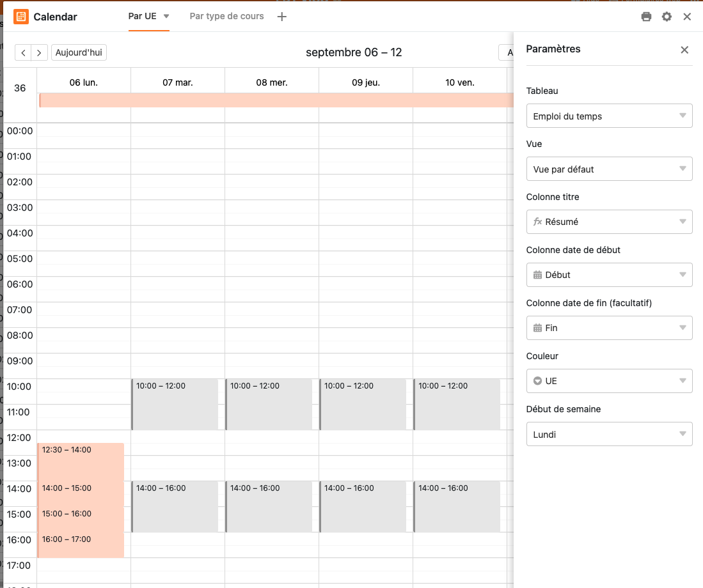703x588 pixels.
Task: Add a new calendar view with plus icon
Action: coord(281,17)
